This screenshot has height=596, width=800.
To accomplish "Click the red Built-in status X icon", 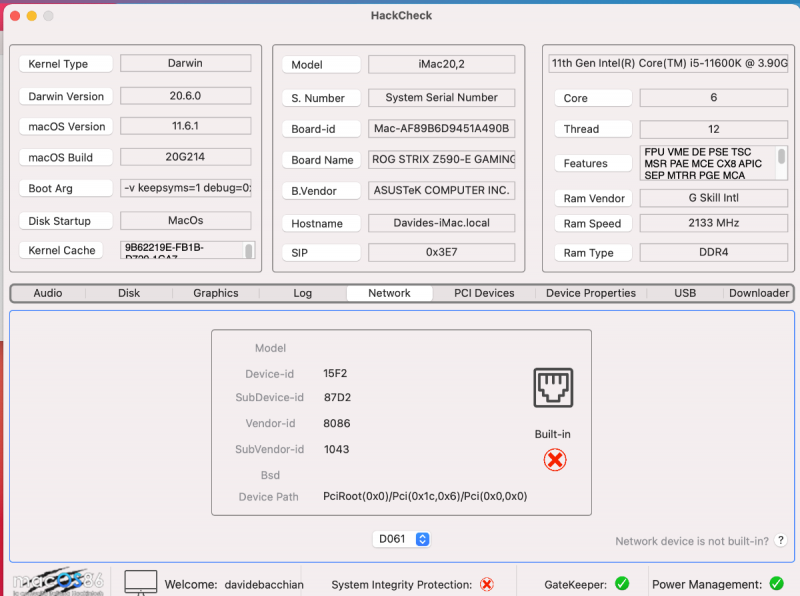I will (x=554, y=460).
